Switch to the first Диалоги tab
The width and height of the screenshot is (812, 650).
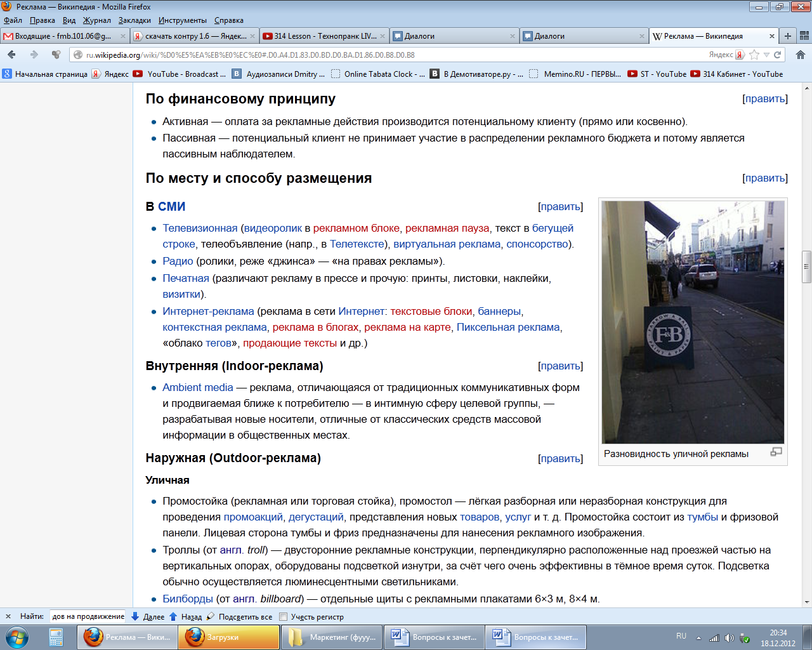pos(454,36)
